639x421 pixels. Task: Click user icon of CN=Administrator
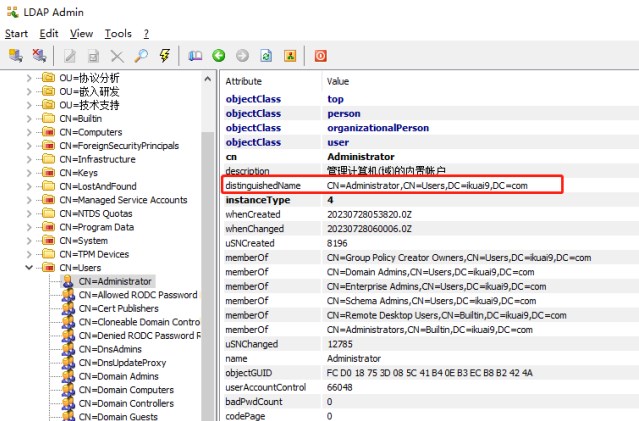[68, 281]
